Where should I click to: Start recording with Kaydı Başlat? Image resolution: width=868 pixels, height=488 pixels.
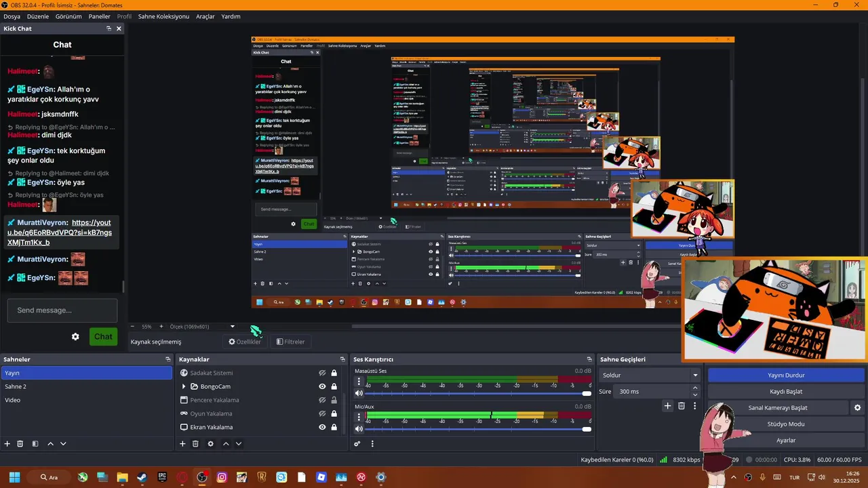786,391
